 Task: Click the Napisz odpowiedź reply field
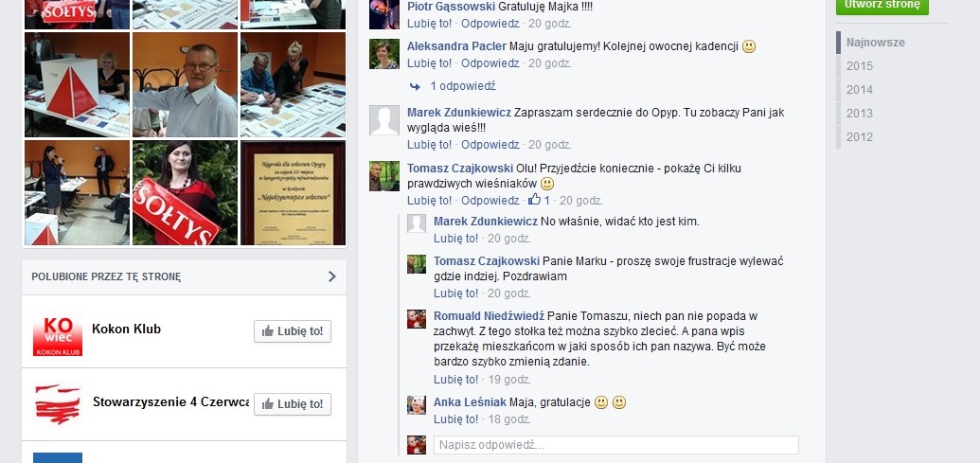(x=615, y=445)
